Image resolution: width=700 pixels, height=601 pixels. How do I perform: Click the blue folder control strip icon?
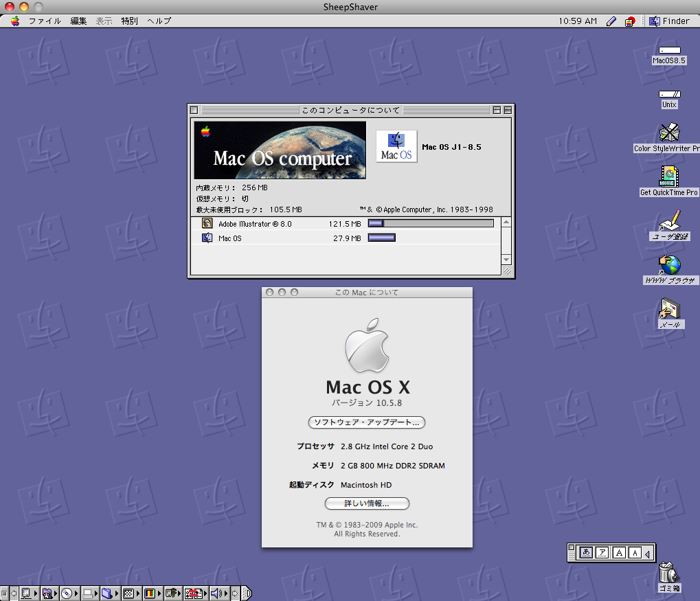(x=107, y=593)
